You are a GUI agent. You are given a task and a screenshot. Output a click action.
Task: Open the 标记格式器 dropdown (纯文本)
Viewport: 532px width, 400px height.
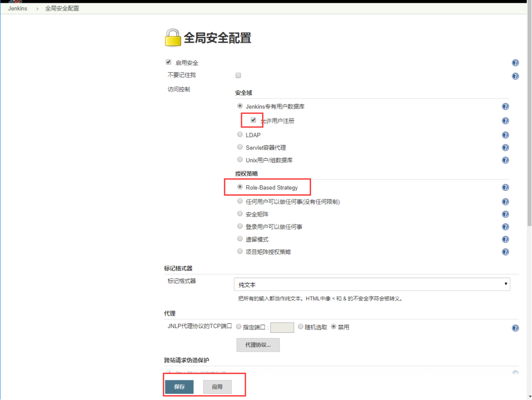tap(372, 284)
